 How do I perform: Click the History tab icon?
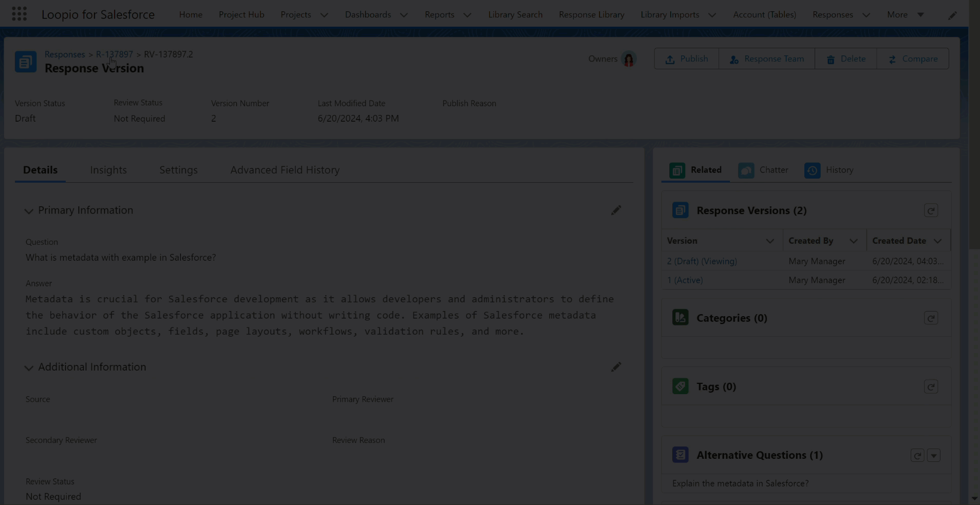click(x=812, y=170)
